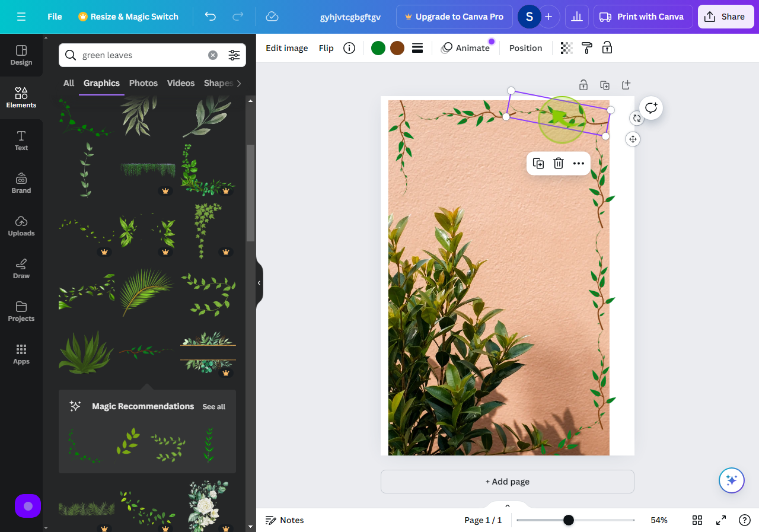Screen dimensions: 759x532
Task: Click the purple Canva assistant button
Action: (28, 506)
